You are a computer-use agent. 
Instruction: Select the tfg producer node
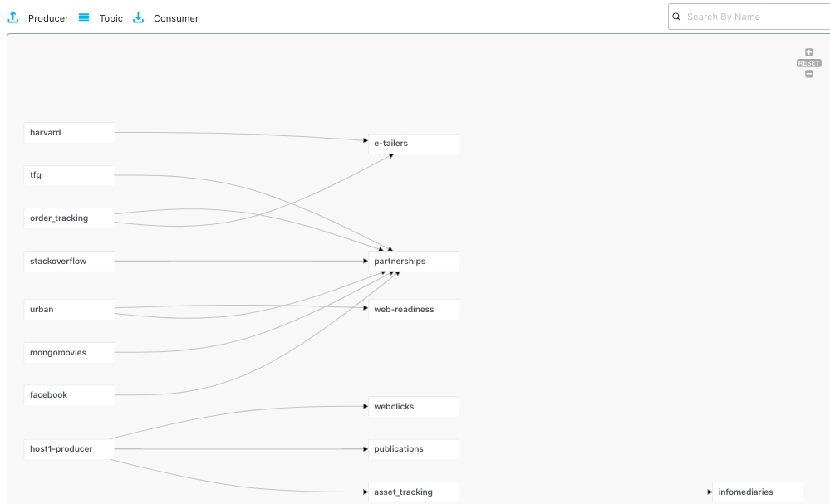pos(69,175)
